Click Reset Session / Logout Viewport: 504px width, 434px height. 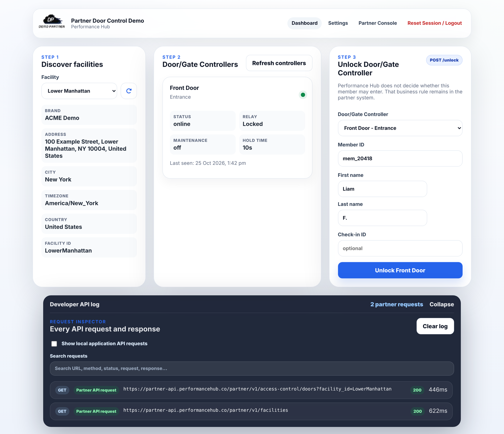pyautogui.click(x=434, y=23)
